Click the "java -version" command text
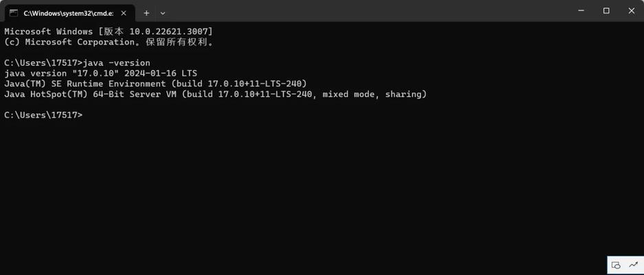This screenshot has width=644, height=275. 117,63
